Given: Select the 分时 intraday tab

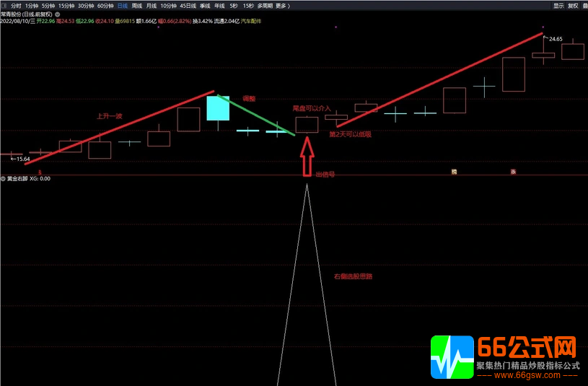Looking at the screenshot, I should point(16,5).
